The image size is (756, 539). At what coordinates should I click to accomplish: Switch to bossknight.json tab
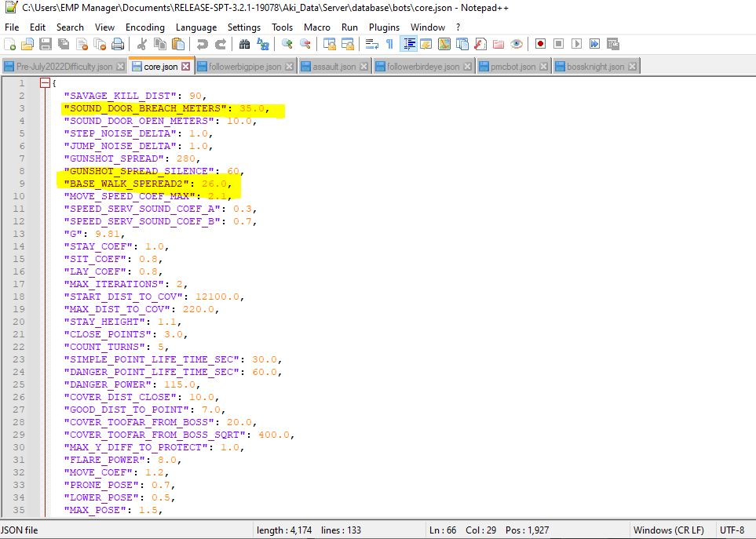tap(595, 67)
